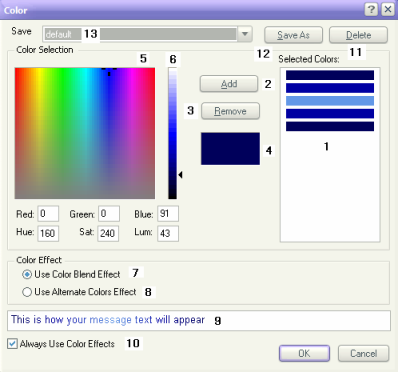
Task: Click the Red value input field
Action: (48, 214)
